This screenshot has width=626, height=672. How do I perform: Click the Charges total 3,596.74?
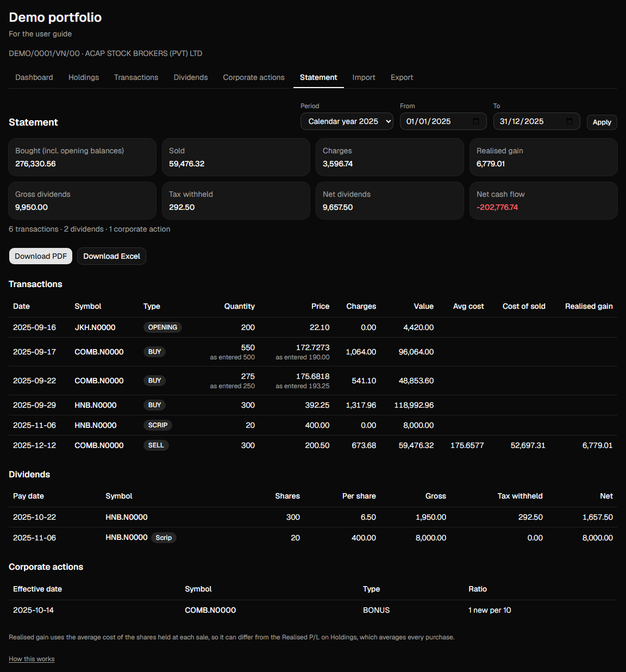pyautogui.click(x=337, y=164)
